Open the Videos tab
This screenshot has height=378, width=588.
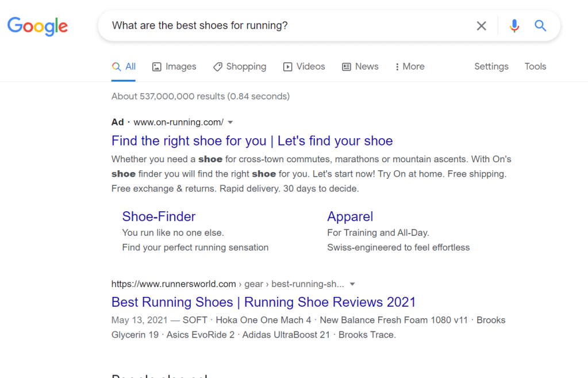point(304,67)
